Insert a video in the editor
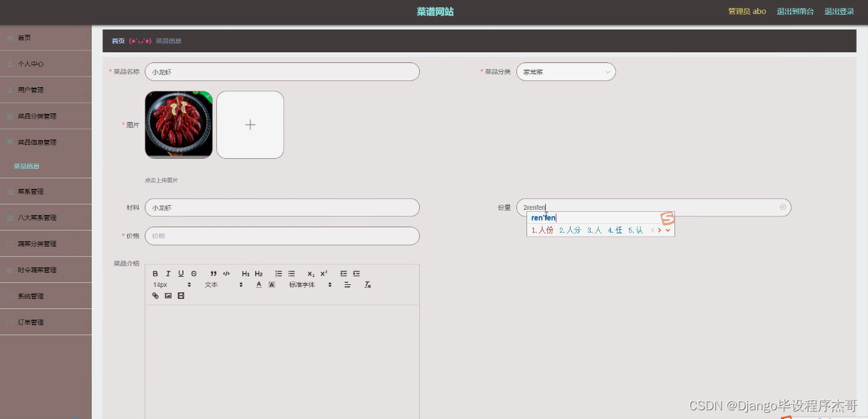 tap(181, 296)
